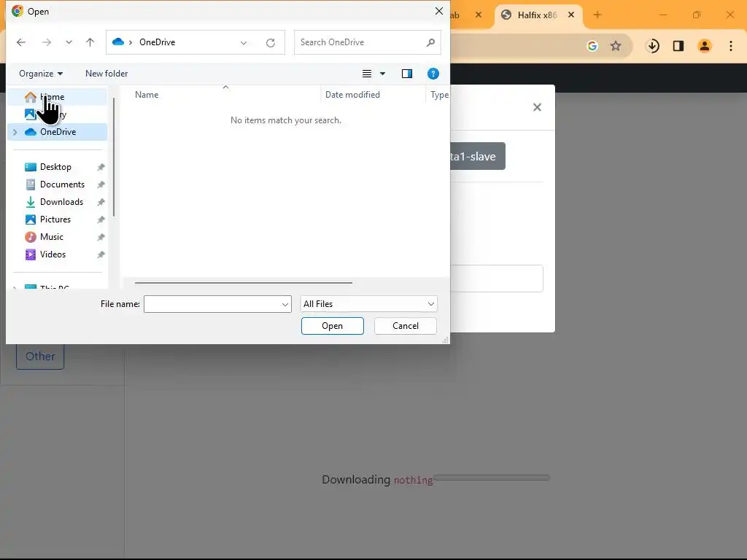Image resolution: width=747 pixels, height=560 pixels.
Task: Click the Downloads pin icon
Action: [x=101, y=203]
